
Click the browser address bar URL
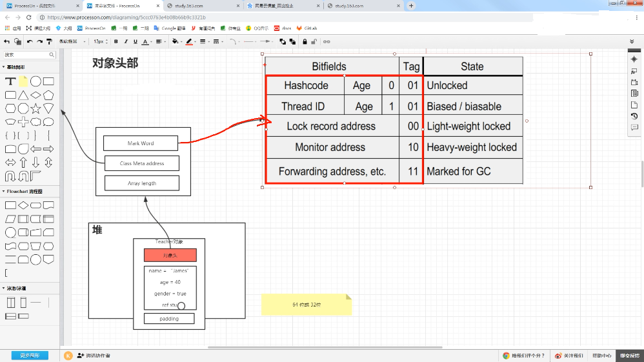(x=126, y=17)
